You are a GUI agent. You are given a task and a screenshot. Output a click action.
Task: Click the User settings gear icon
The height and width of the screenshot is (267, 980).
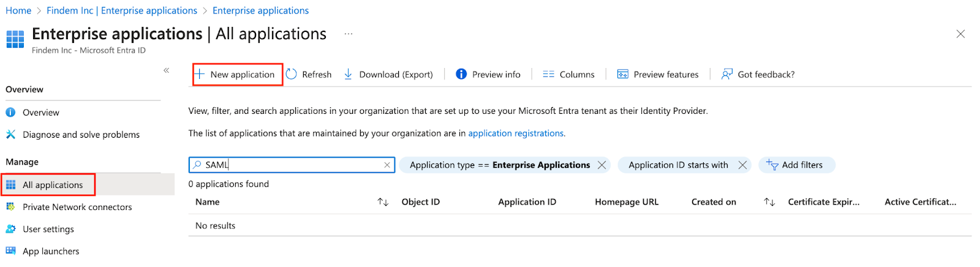[10, 229]
